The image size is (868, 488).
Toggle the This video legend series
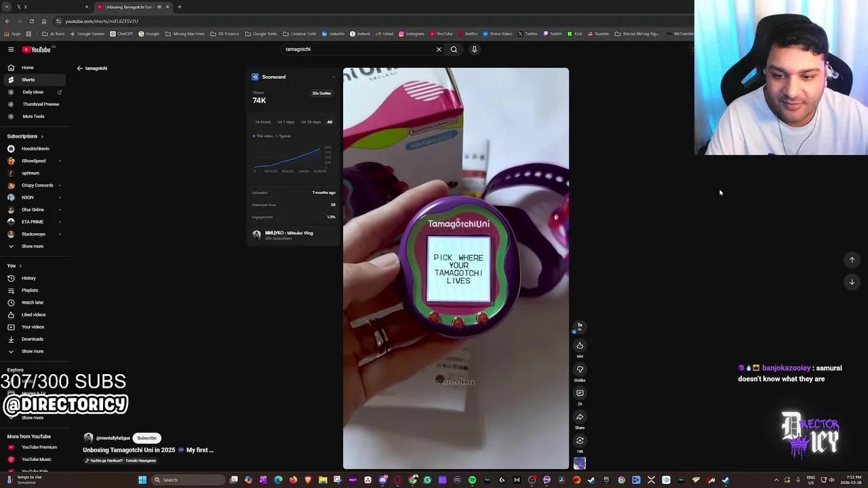(263, 136)
